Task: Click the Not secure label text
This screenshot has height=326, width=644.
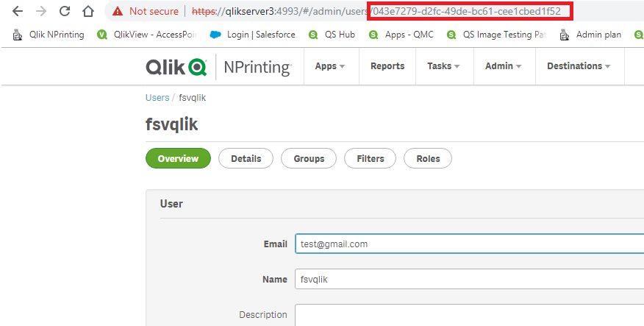Action: pos(154,11)
